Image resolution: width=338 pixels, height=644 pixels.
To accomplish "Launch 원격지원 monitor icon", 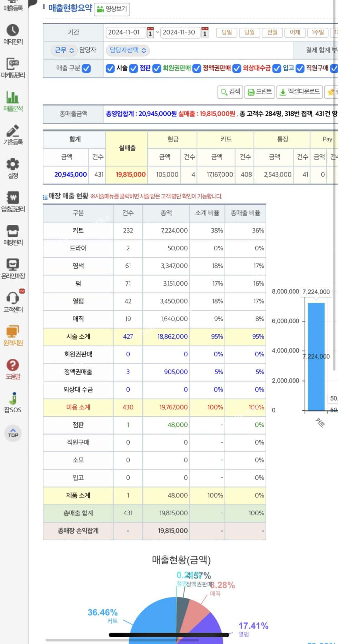I will (13, 331).
